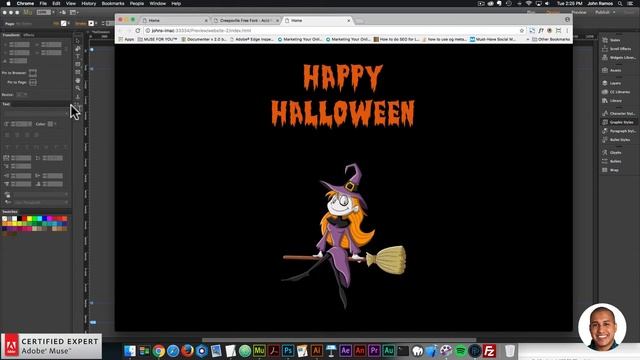Click the Fill color swatch
This screenshot has height=360, width=640.
click(63, 23)
